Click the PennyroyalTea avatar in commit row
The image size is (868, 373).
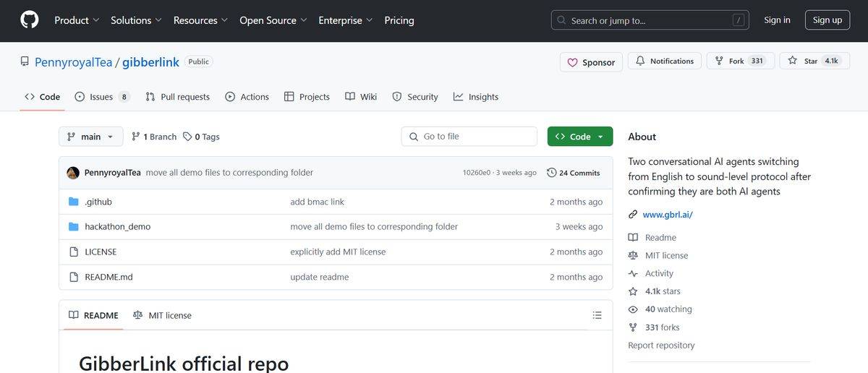coord(73,173)
